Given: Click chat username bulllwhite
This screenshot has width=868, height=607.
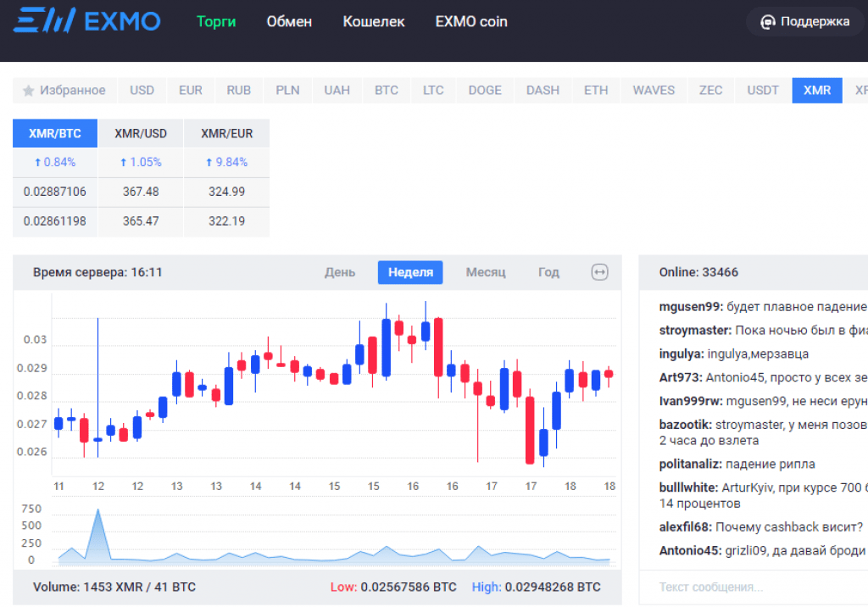Looking at the screenshot, I should [688, 488].
